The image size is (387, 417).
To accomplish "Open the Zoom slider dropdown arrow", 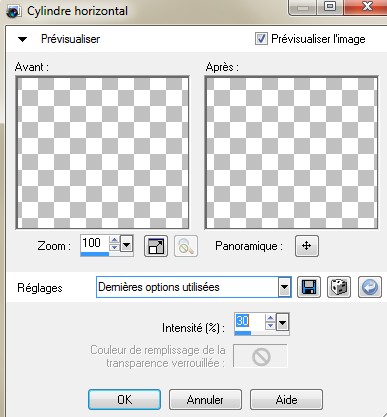I will 126,245.
